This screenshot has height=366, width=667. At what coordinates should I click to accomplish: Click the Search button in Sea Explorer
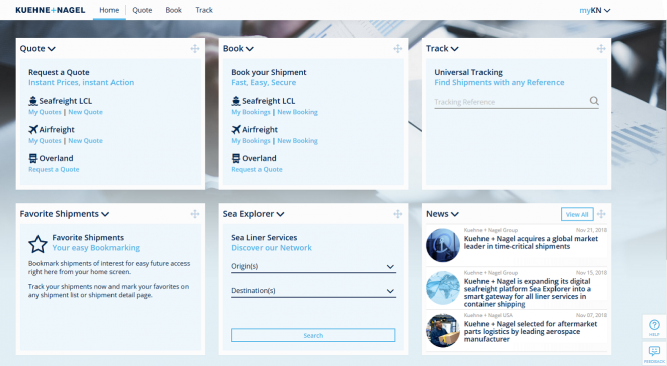pos(313,335)
